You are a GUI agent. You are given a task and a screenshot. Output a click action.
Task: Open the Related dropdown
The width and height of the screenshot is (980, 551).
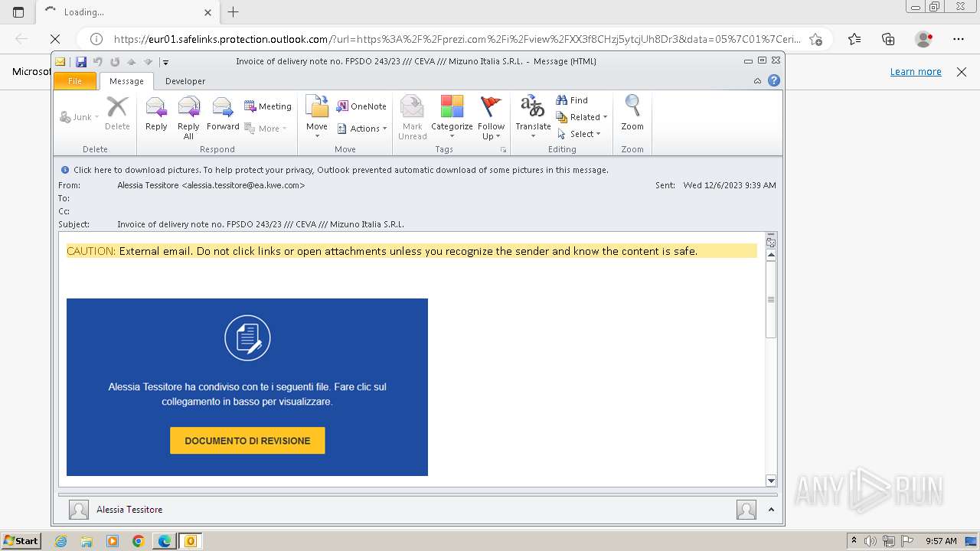tap(582, 117)
